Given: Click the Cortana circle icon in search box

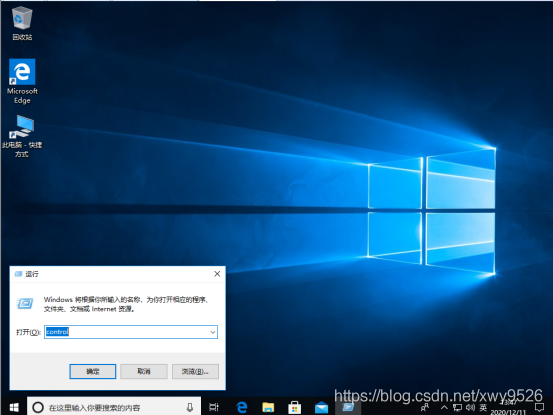Looking at the screenshot, I should point(38,408).
